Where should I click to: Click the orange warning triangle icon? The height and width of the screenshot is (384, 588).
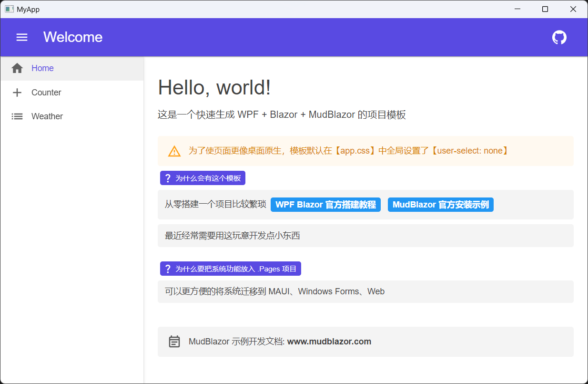pos(174,151)
